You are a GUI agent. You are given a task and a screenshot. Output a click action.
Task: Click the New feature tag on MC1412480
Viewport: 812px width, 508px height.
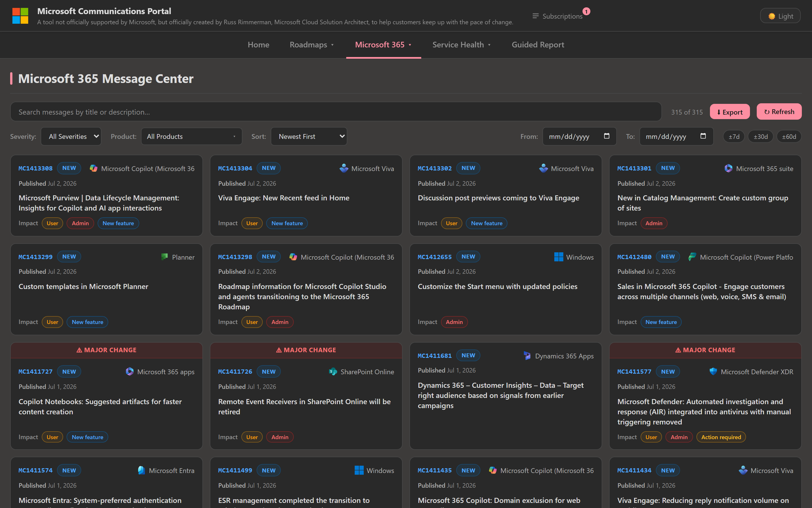pyautogui.click(x=661, y=322)
